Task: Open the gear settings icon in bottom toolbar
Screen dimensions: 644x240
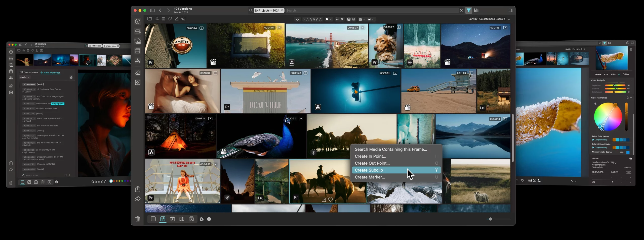Action: click(202, 219)
